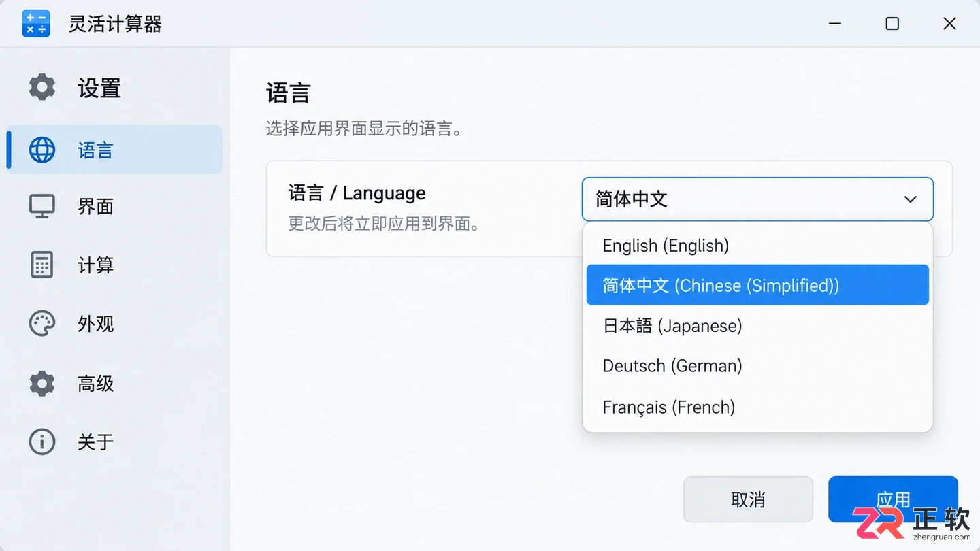Select 日本語 (Japanese) language option
This screenshot has width=980, height=551.
tap(757, 326)
